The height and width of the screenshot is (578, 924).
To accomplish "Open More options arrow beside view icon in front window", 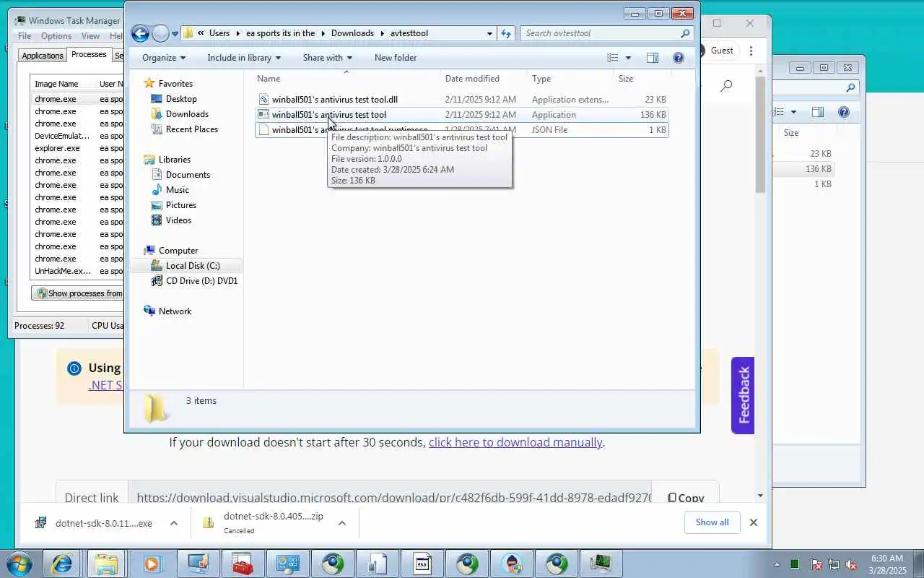I will (x=628, y=58).
